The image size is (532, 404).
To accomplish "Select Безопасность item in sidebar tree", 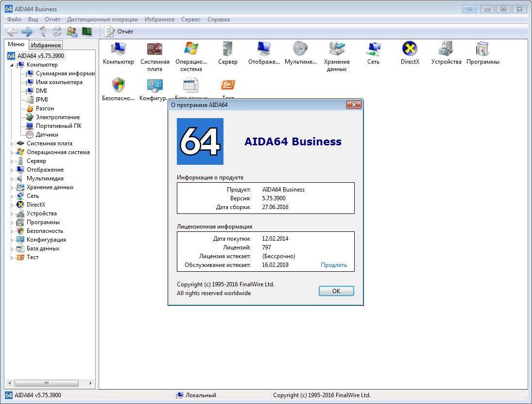I will click(40, 231).
